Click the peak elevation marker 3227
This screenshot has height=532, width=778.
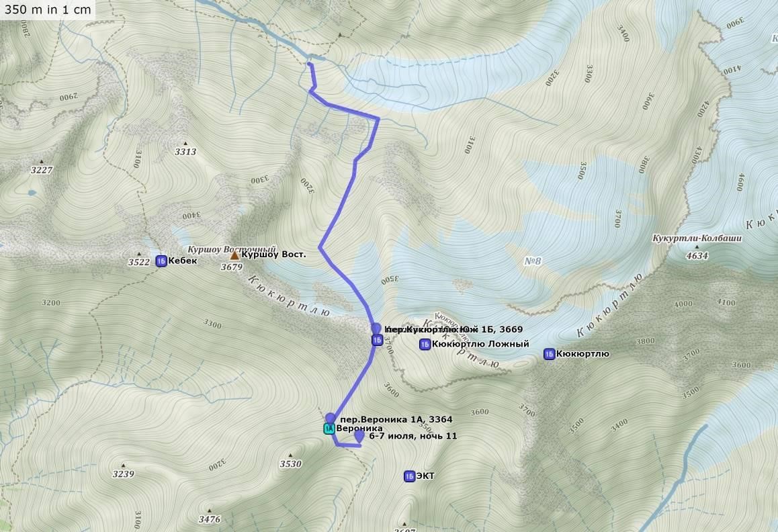point(42,167)
